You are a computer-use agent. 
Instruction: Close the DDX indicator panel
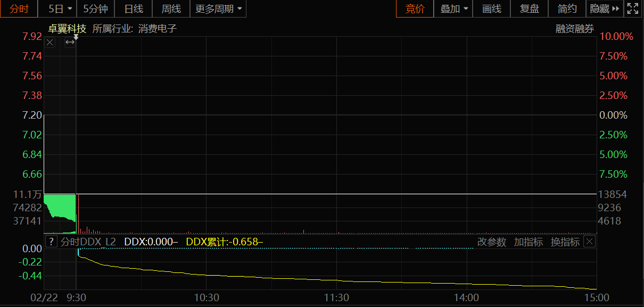coord(589,242)
